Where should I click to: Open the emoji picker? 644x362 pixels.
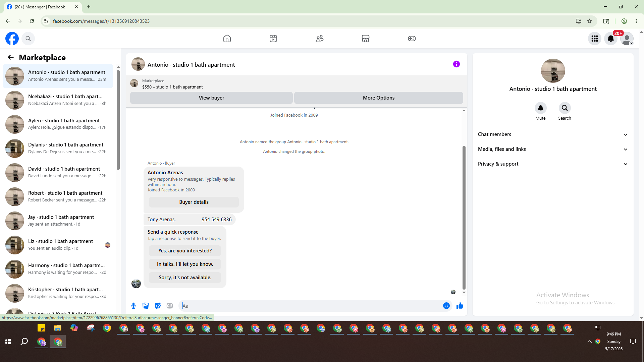pyautogui.click(x=446, y=306)
